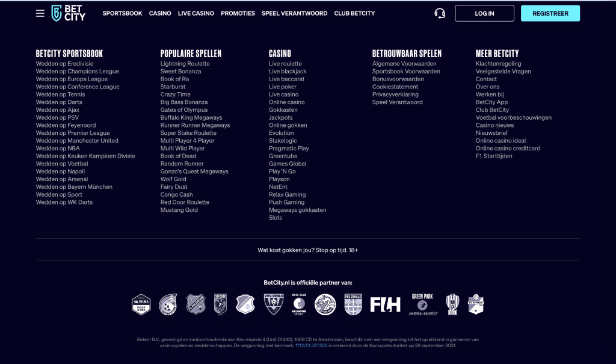Open the Casino menu item
Screen dimensions: 616x364
point(160,13)
